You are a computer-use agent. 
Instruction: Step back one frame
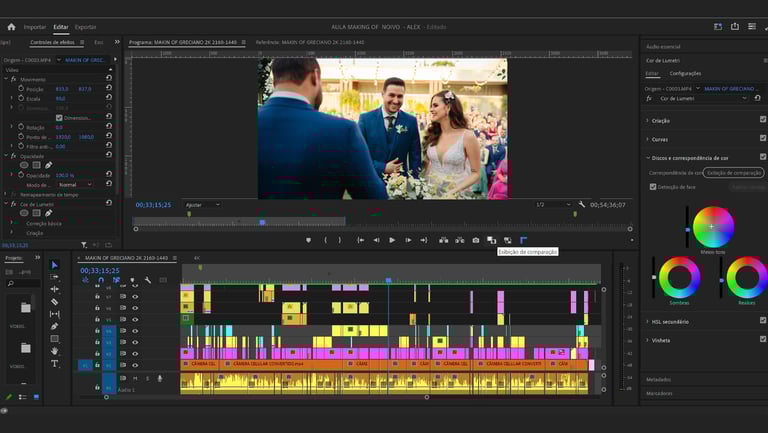coord(376,240)
